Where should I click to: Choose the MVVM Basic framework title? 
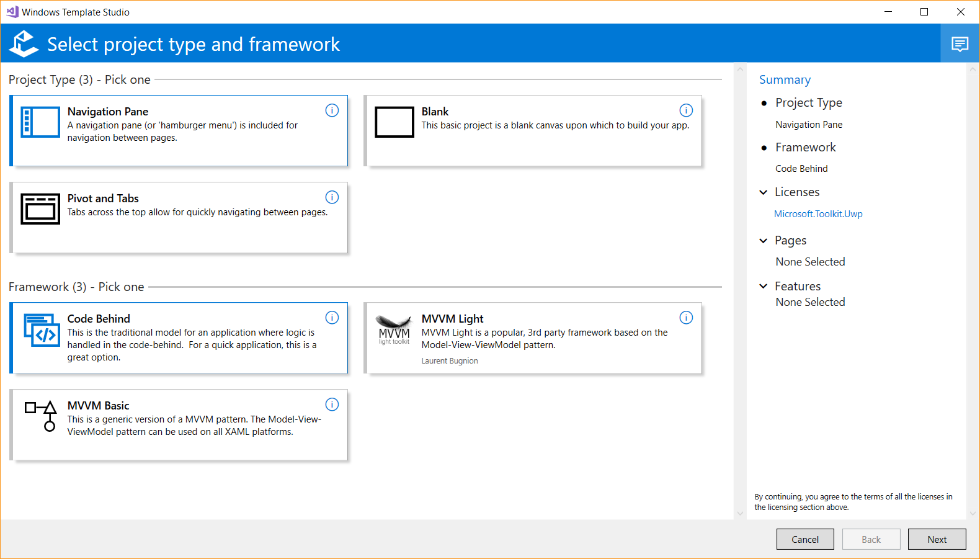98,406
